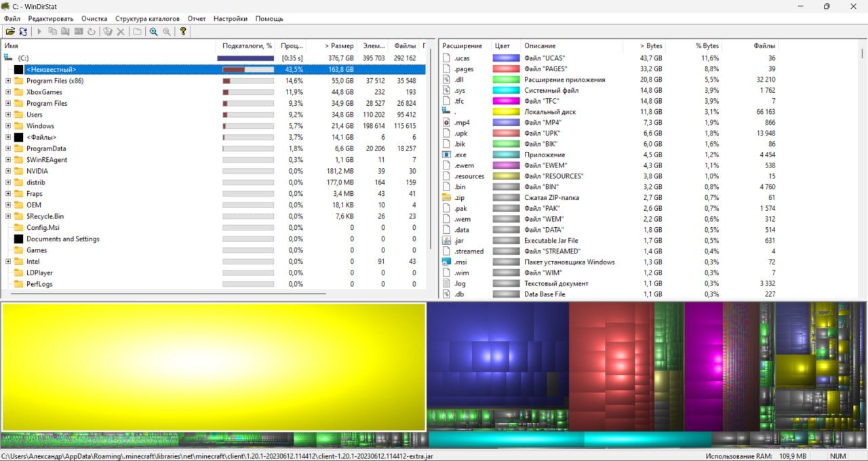This screenshot has width=868, height=461.
Task: Click the Refresh Selected toolbar icon
Action: pyautogui.click(x=92, y=31)
